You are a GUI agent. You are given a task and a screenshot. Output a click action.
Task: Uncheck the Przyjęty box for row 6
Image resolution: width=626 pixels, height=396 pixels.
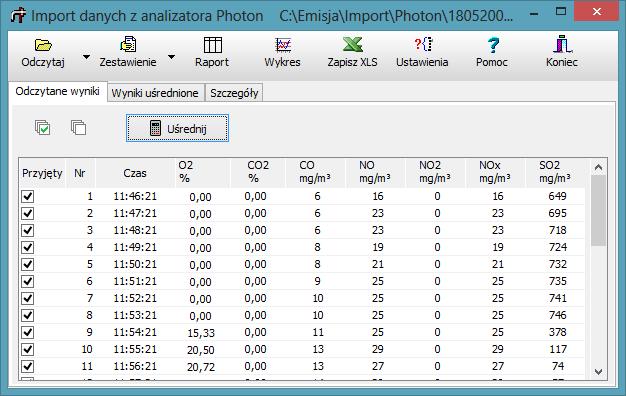pos(28,281)
